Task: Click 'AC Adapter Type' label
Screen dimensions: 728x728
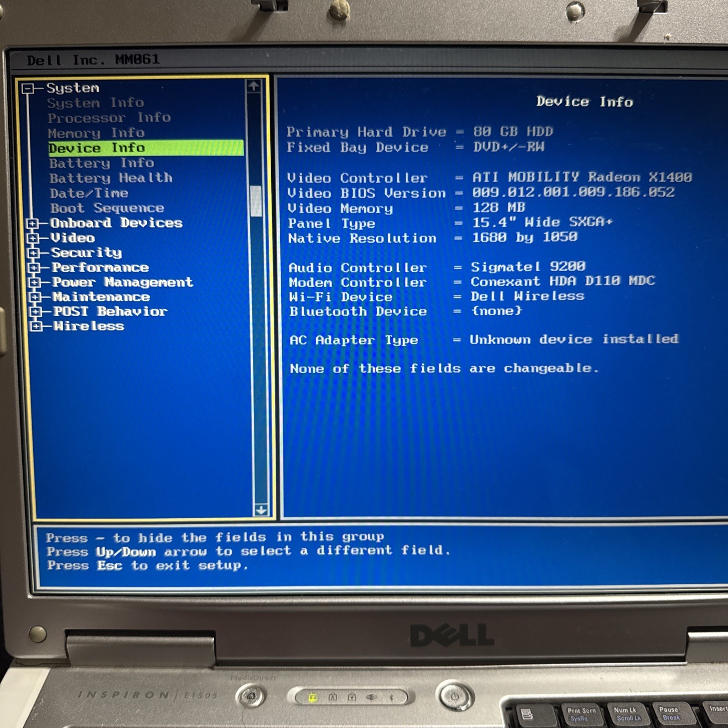Action: (354, 340)
